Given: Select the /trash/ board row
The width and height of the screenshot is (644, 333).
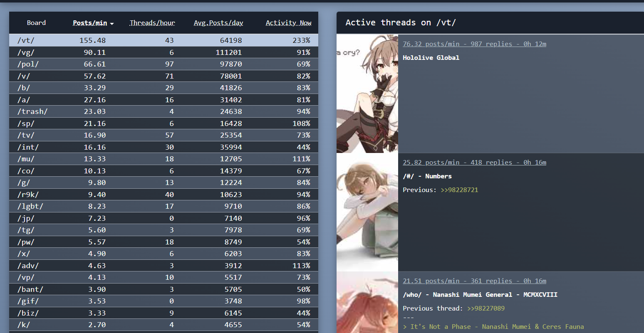Looking at the screenshot, I should tap(163, 111).
